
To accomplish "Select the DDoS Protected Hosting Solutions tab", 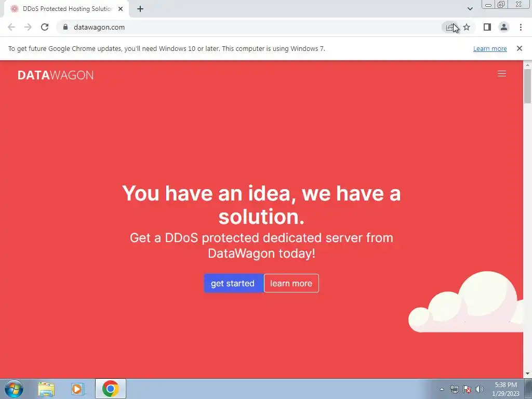I will [x=66, y=9].
